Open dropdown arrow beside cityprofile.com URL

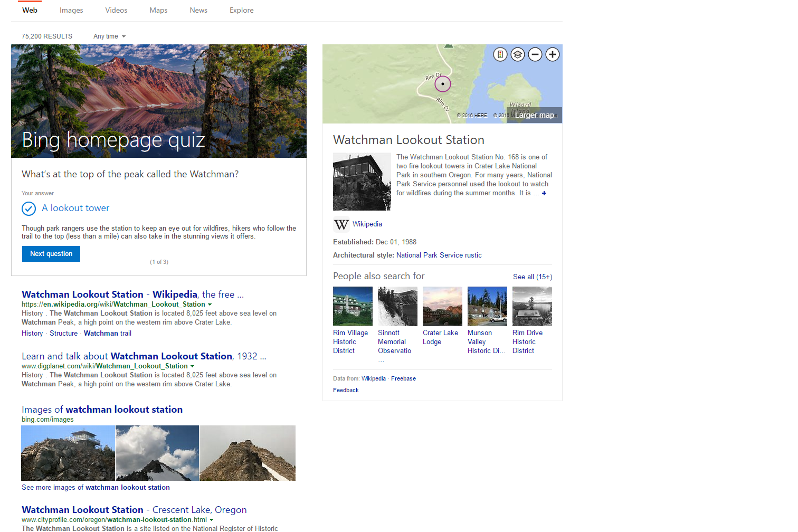tap(211, 520)
